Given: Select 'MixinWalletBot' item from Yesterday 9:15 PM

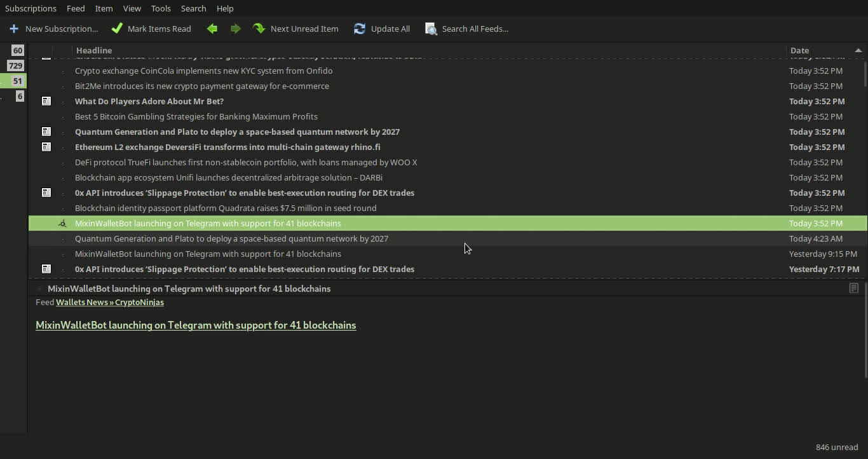Looking at the screenshot, I should tap(208, 254).
